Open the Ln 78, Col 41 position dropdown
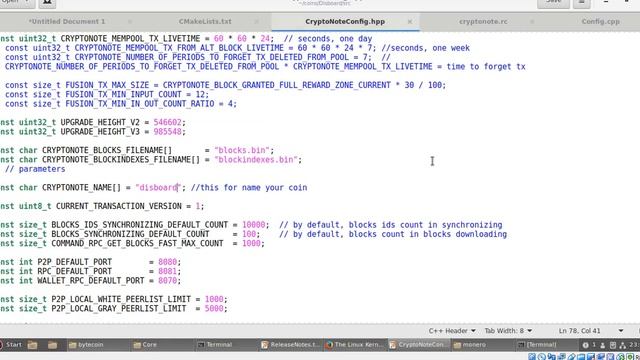This screenshot has height=360, width=640. click(x=591, y=331)
